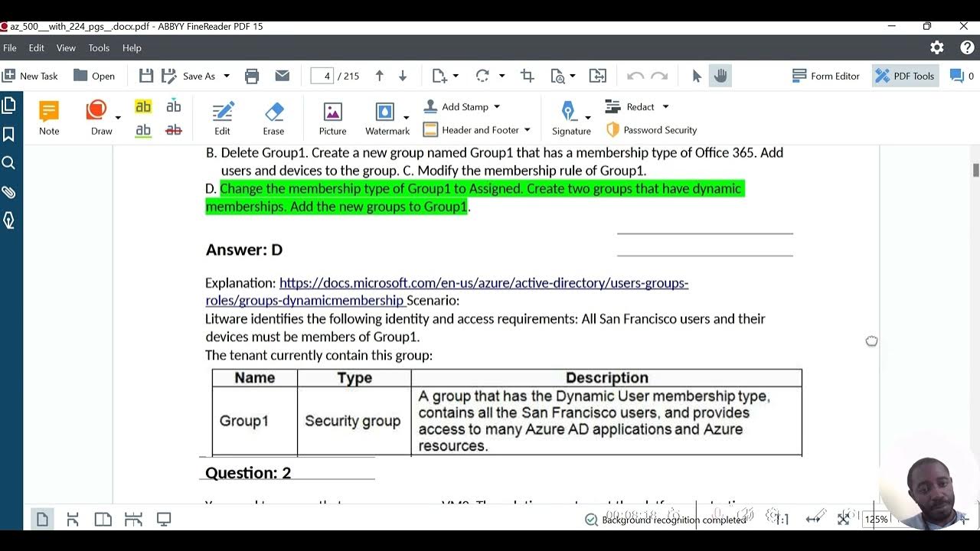980x551 pixels.
Task: Select the strikethrough text tool
Action: 174,130
